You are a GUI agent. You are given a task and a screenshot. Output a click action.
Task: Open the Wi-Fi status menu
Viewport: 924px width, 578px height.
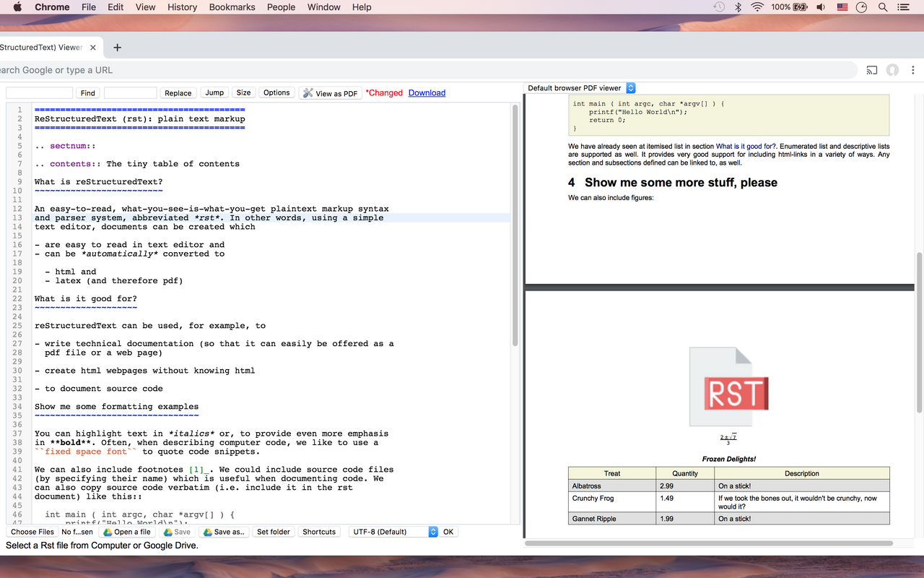pyautogui.click(x=757, y=7)
